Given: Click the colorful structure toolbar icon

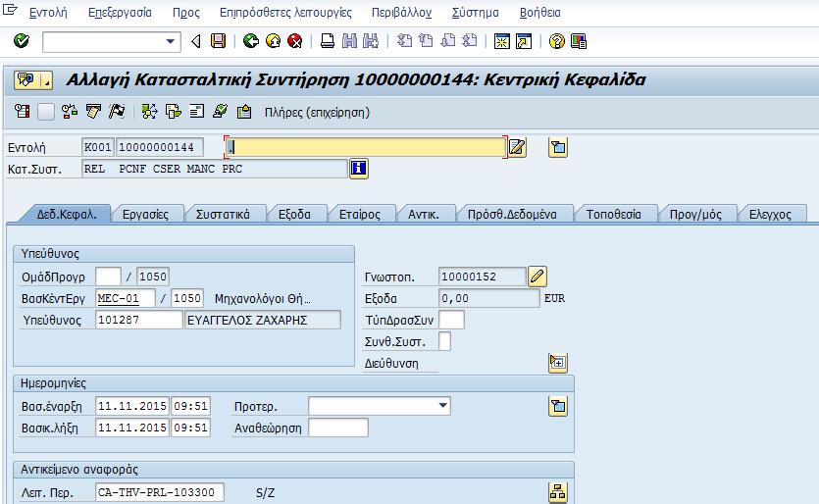Looking at the screenshot, I should click(x=149, y=111).
